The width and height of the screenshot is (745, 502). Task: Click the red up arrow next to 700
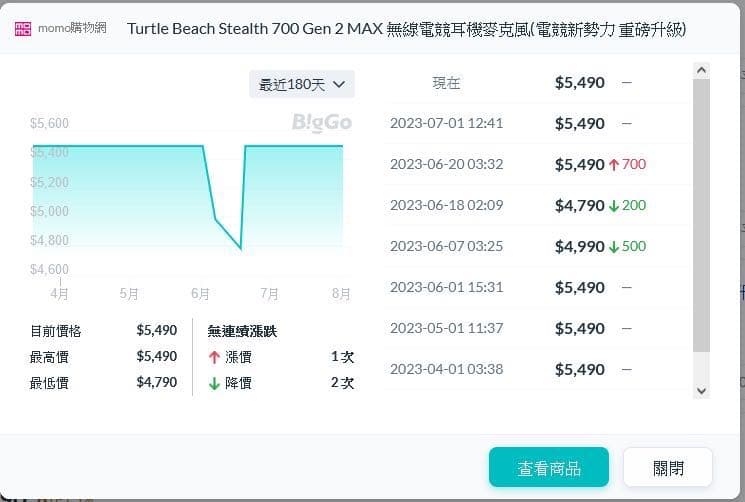[613, 165]
